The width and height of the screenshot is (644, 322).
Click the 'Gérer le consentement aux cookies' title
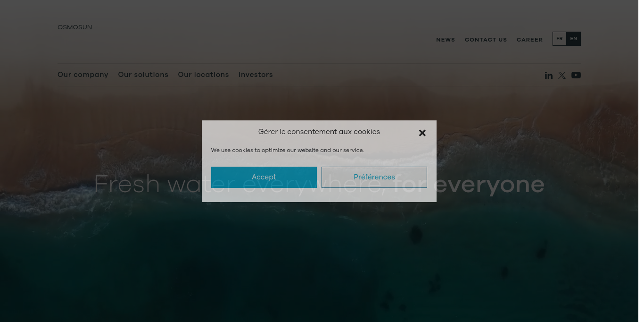tap(319, 132)
